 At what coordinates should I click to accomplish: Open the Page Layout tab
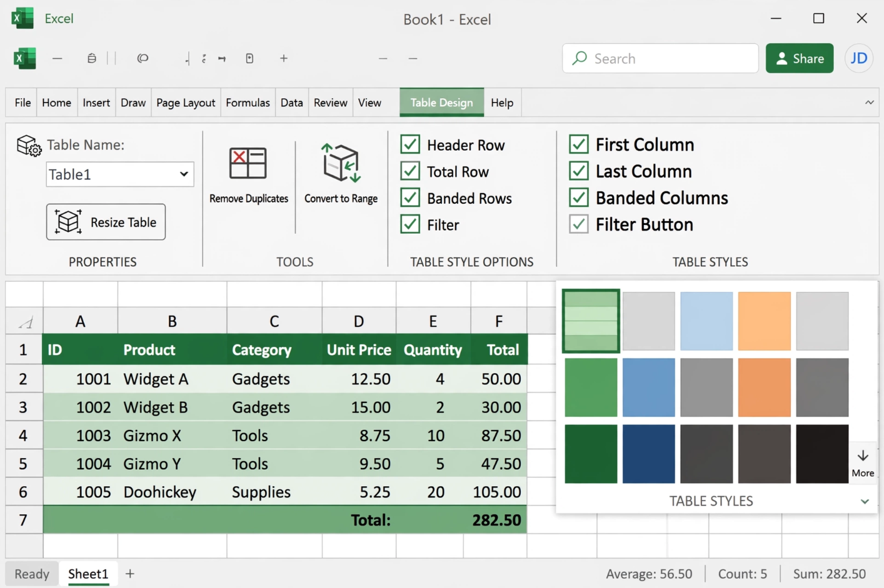(x=186, y=102)
